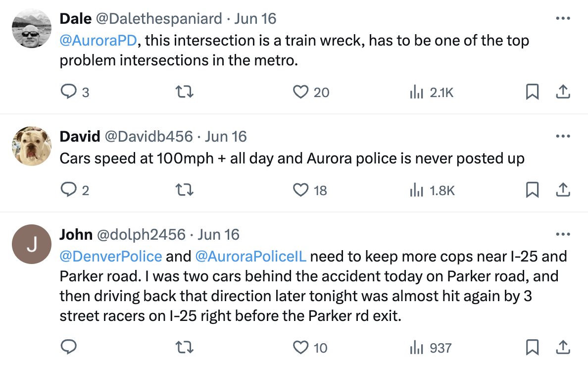This screenshot has width=588, height=368.
Task: Reply to Dale's tweet
Action: pos(68,92)
